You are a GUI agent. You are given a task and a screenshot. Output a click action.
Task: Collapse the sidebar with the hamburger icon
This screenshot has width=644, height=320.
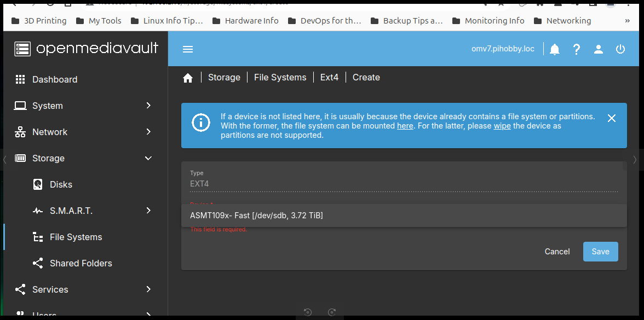coord(188,49)
